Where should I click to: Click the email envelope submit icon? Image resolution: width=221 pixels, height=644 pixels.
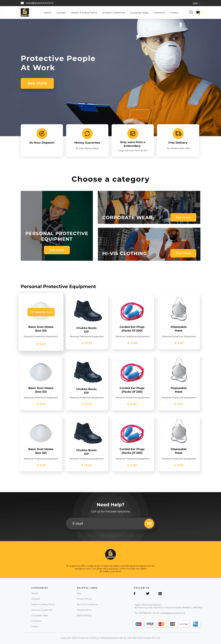(149, 523)
